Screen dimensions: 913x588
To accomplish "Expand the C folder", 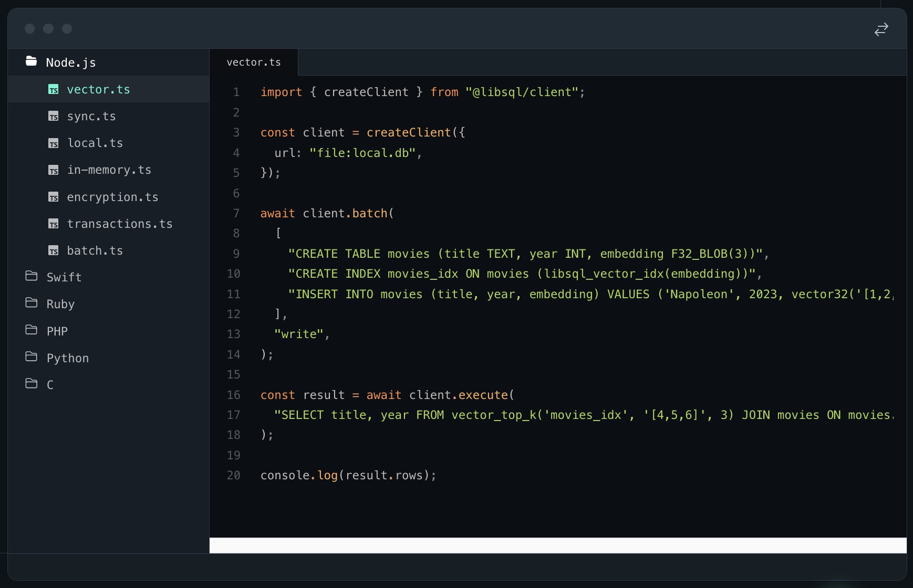I will [108, 385].
